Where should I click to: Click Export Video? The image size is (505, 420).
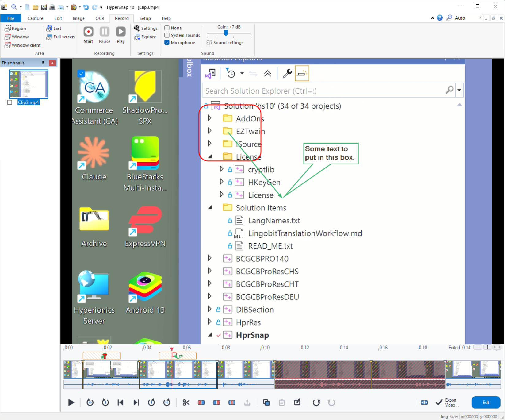447,402
